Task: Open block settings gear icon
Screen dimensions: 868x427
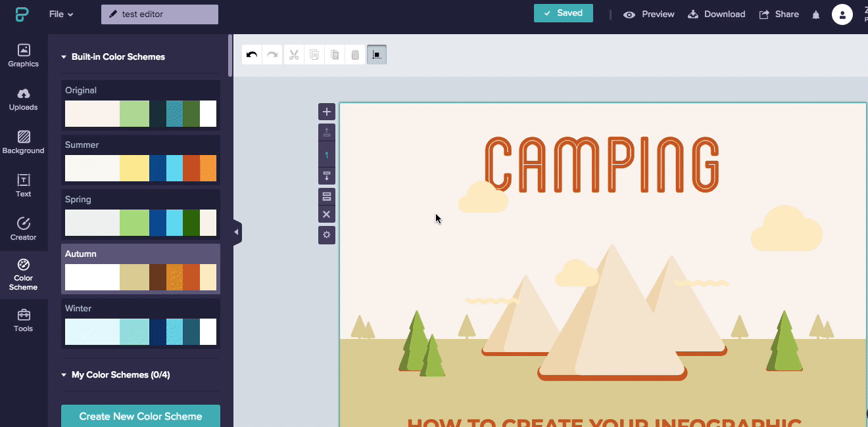Action: point(327,235)
